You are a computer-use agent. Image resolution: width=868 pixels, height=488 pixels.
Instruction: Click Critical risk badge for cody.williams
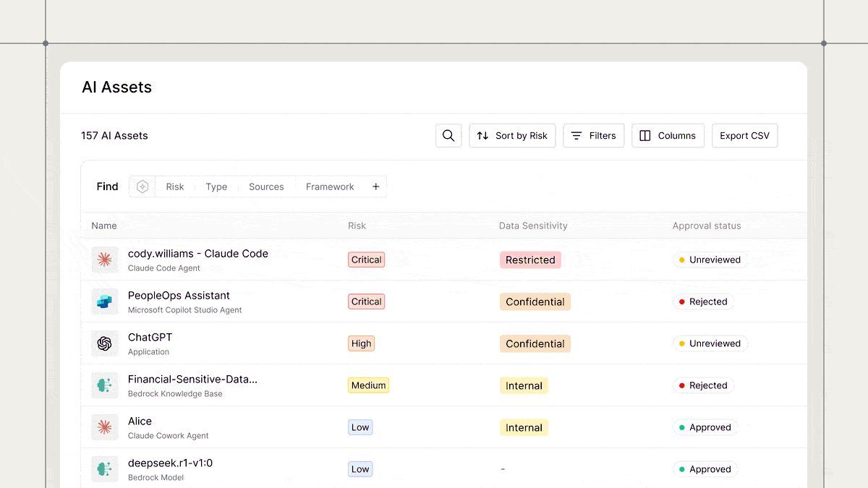click(x=366, y=260)
